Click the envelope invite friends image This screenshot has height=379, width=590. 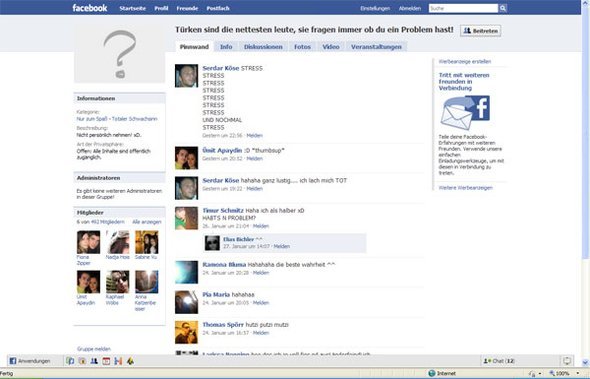coord(465,112)
